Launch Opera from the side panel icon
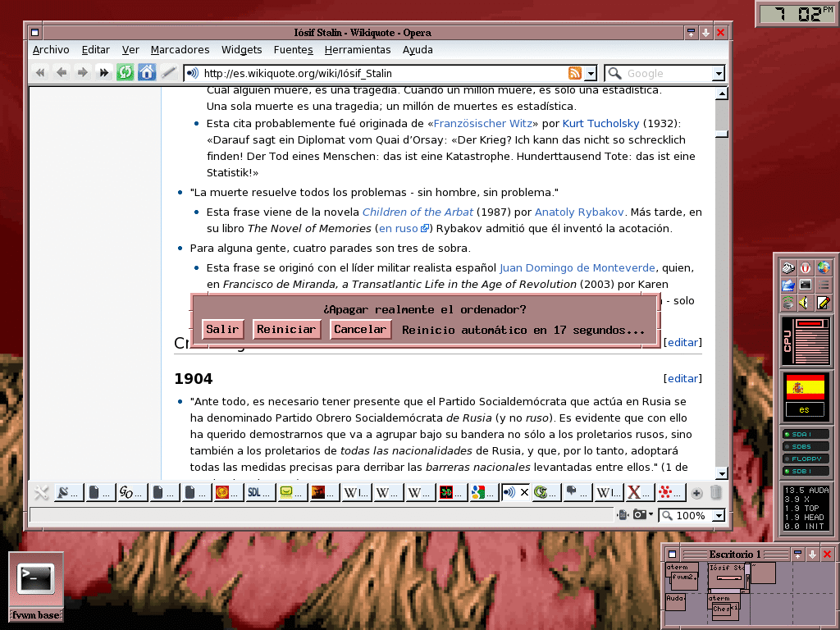This screenshot has width=840, height=630. (806, 268)
